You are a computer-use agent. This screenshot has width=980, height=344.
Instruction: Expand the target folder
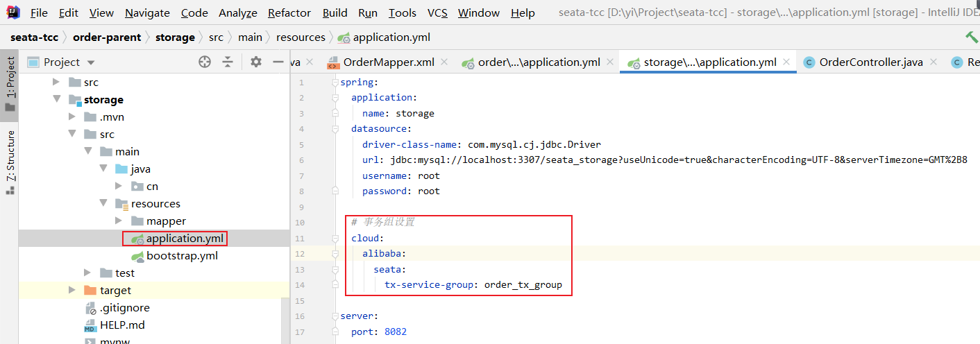(x=72, y=291)
